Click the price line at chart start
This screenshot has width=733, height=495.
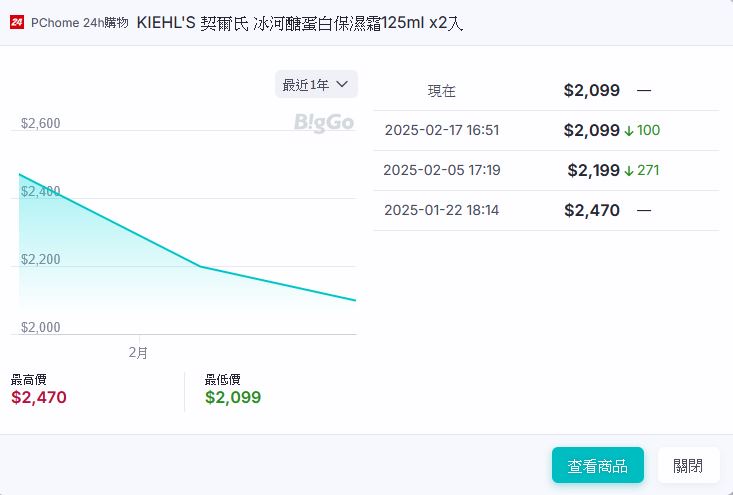[21, 176]
